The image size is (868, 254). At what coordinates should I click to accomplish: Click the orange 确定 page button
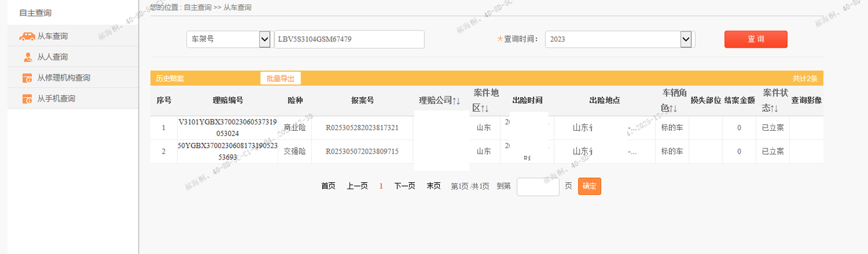click(589, 186)
